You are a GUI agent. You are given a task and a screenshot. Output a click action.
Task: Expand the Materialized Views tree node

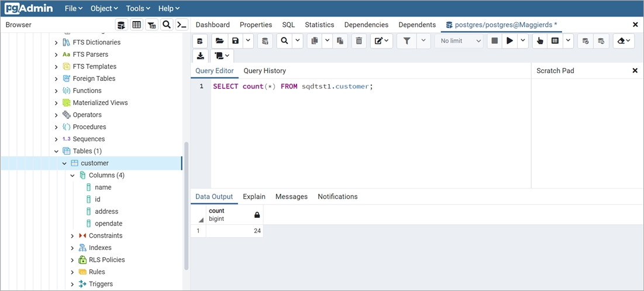56,102
